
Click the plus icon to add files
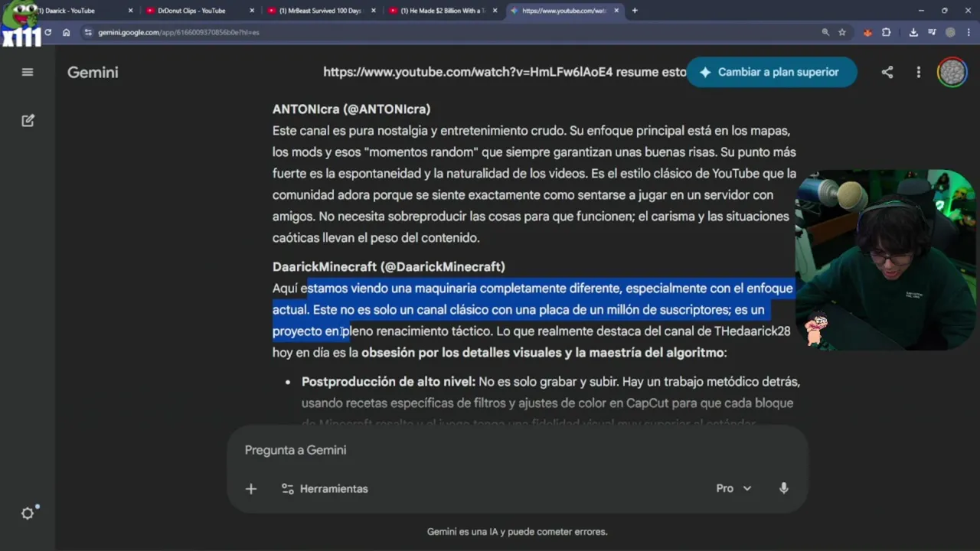click(x=251, y=488)
